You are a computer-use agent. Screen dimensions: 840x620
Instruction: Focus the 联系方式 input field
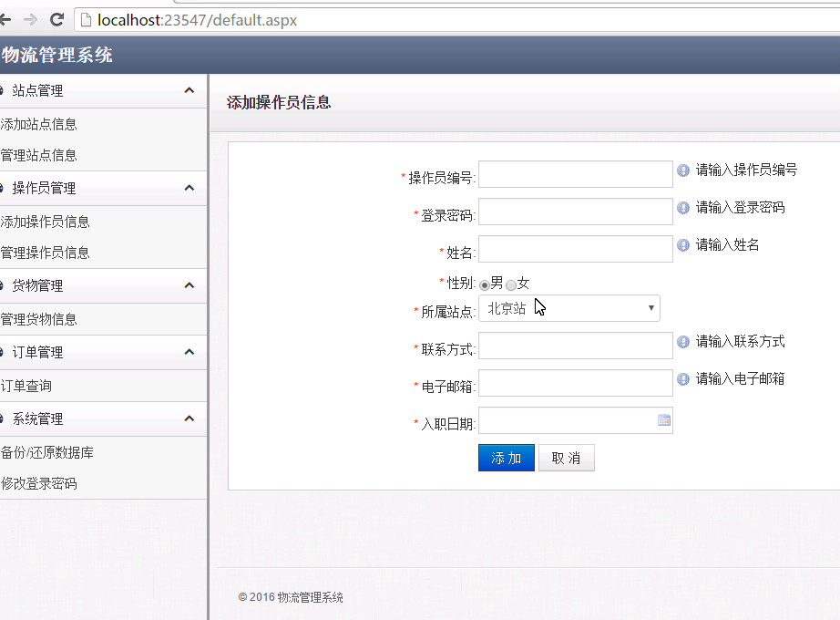(576, 346)
